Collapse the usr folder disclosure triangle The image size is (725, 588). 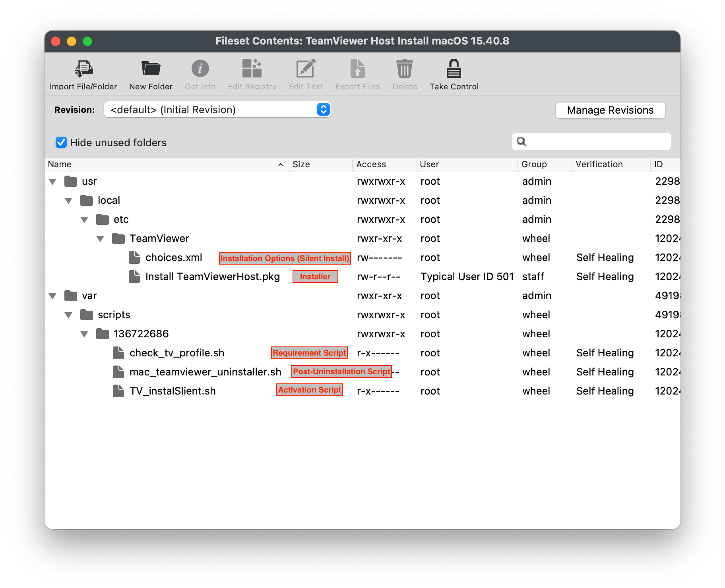(x=52, y=182)
